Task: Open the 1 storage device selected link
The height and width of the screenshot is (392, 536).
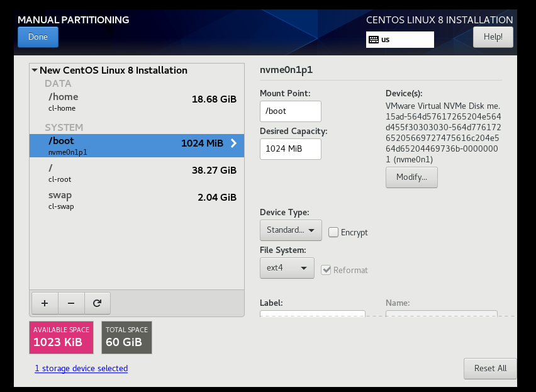Action: coord(81,369)
